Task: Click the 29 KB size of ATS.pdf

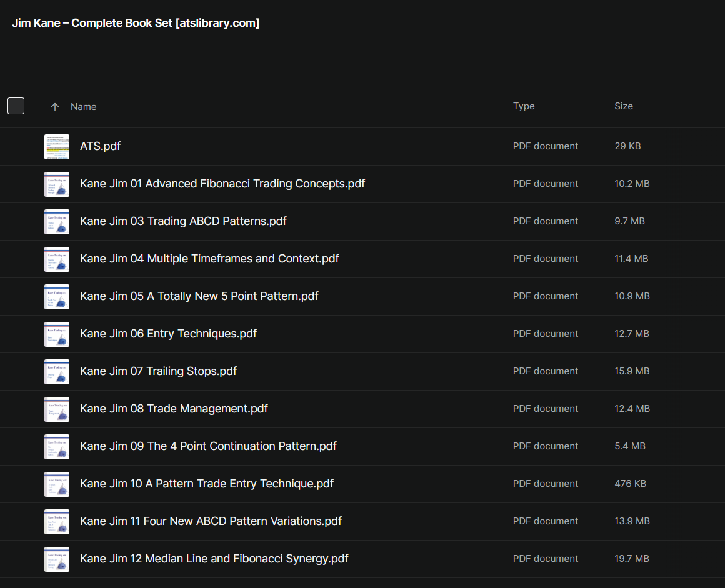Action: tap(627, 146)
